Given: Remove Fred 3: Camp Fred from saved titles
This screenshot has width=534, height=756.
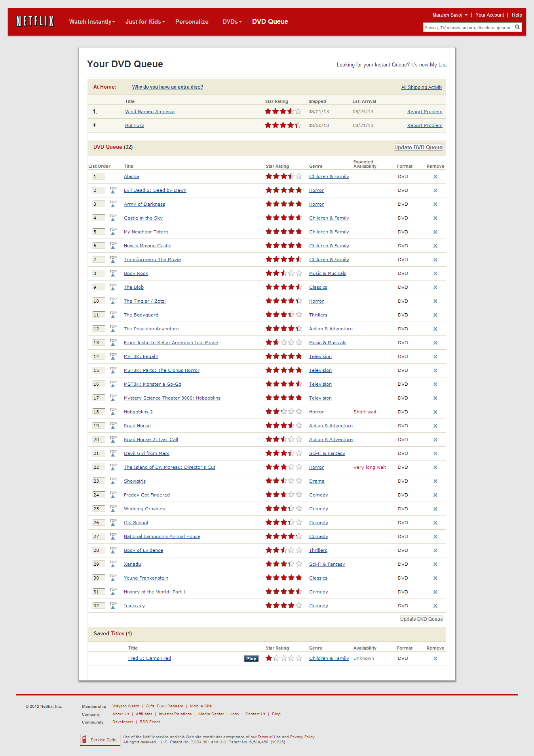Looking at the screenshot, I should (435, 659).
